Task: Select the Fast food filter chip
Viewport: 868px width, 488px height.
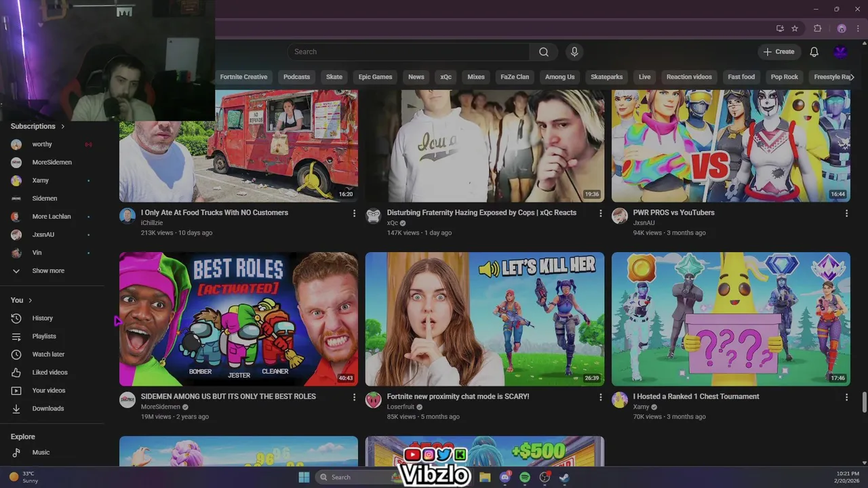Action: [x=741, y=77]
